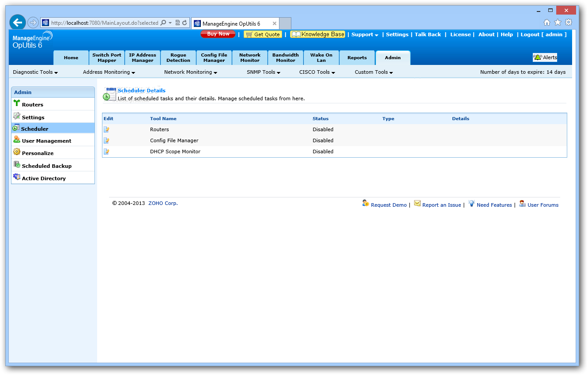The height and width of the screenshot is (375, 588).
Task: Click the Personalize gear icon in sidebar
Action: pos(17,152)
